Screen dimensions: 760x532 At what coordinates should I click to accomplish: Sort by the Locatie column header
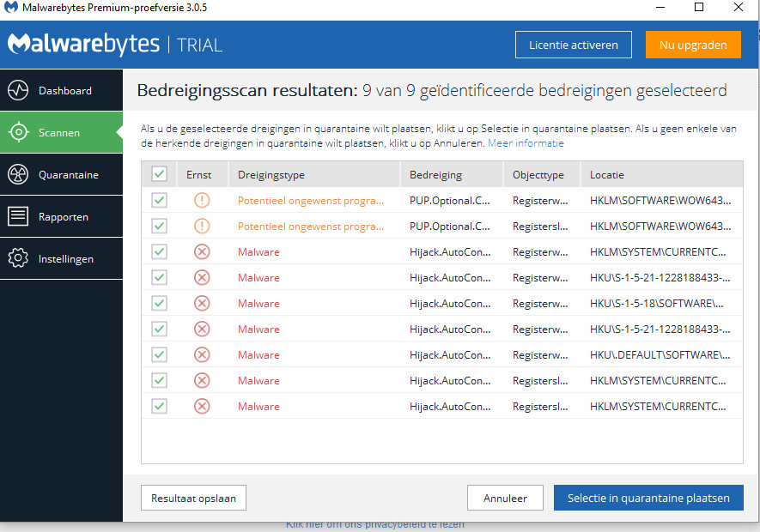pyautogui.click(x=607, y=175)
